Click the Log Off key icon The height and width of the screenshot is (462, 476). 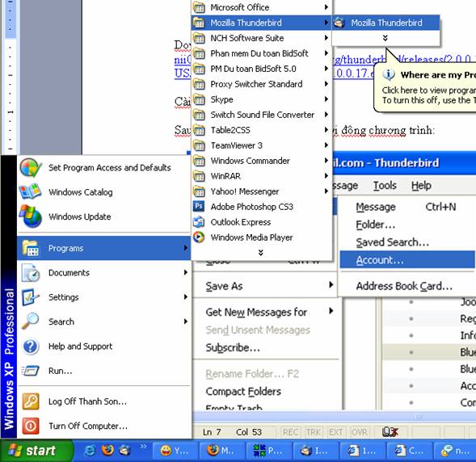click(31, 401)
